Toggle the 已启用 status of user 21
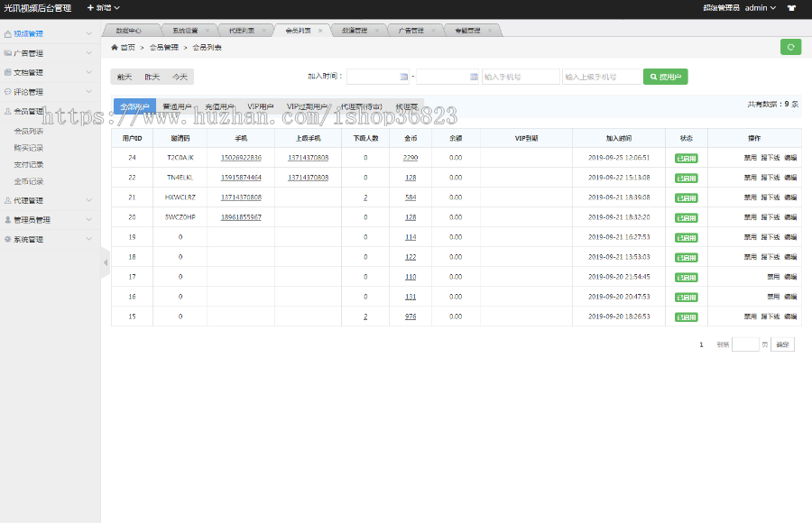Viewport: 812px width, 523px height. pos(686,197)
